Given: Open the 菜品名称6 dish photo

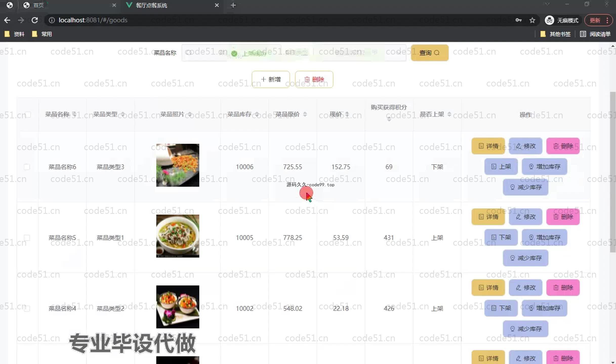Looking at the screenshot, I should (x=178, y=165).
